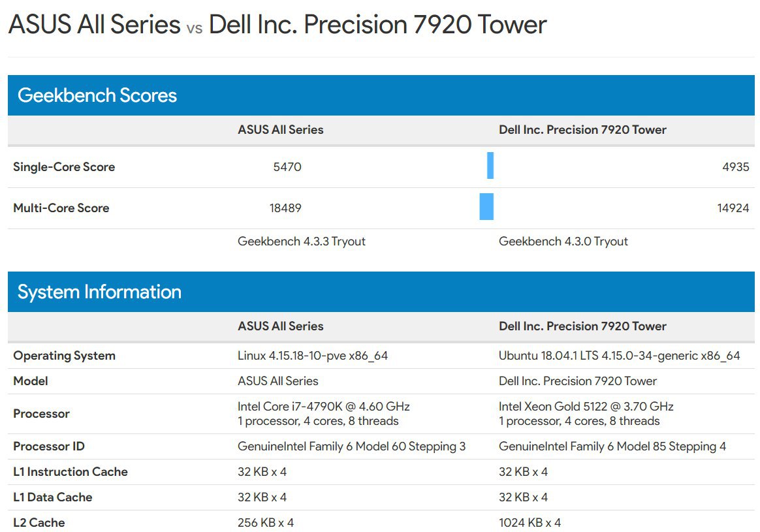
Task: Click the Multi-Core Score comparison bar
Action: click(486, 207)
